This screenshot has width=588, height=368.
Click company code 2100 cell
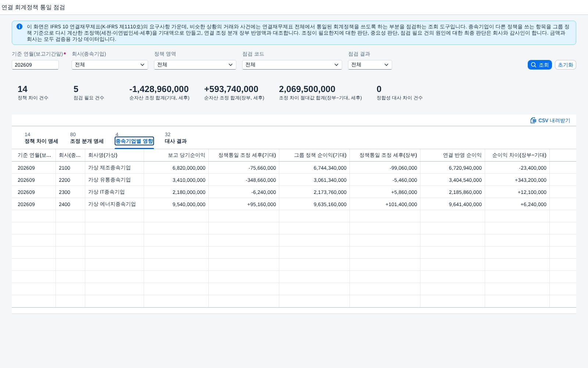pos(71,168)
